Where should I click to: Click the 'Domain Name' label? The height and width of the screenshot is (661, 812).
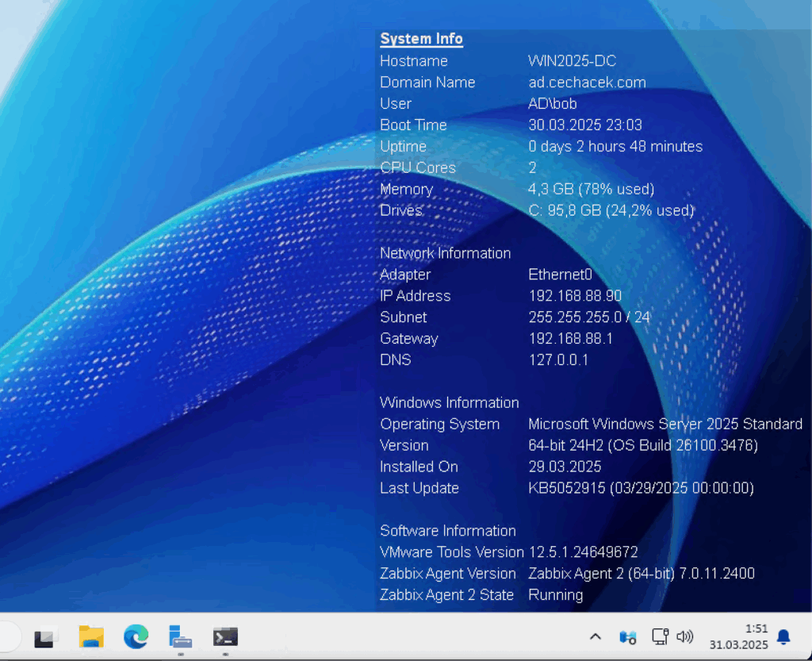coord(427,83)
